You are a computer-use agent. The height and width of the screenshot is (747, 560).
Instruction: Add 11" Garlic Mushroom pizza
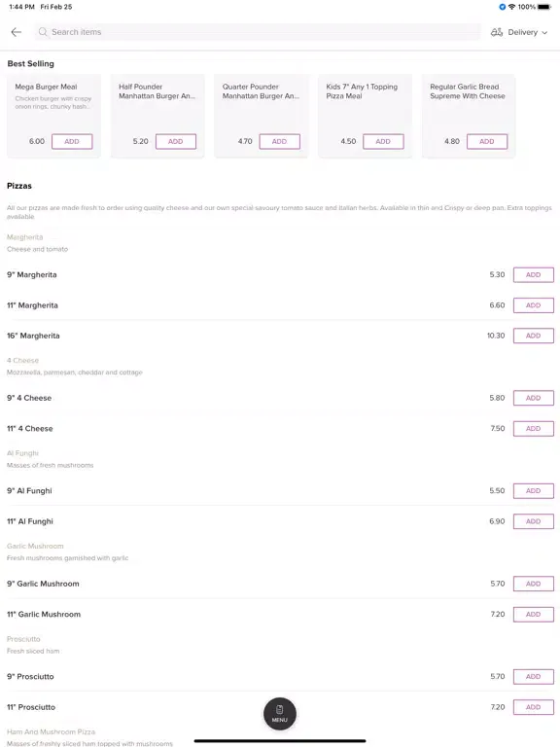click(x=534, y=615)
